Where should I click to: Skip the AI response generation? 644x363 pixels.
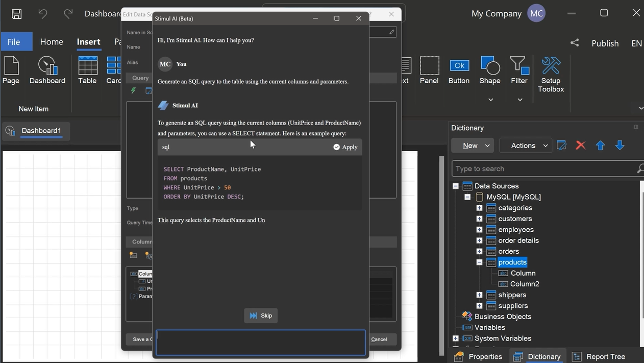point(261,316)
